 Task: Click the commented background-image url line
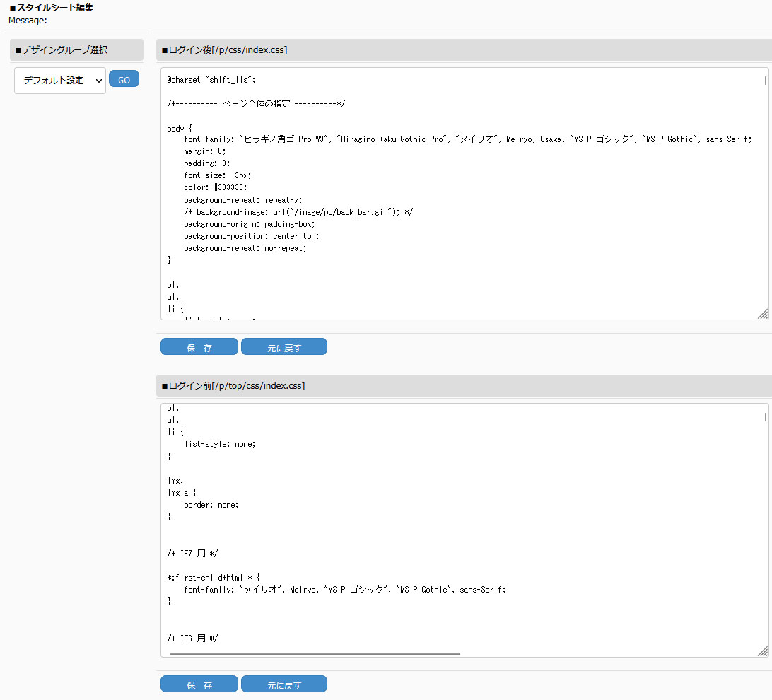(x=298, y=212)
